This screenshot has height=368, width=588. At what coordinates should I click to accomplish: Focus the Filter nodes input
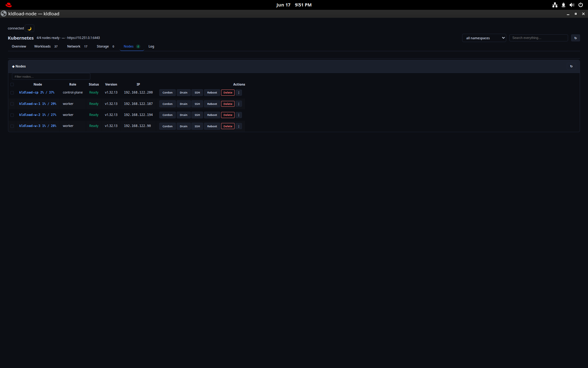pyautogui.click(x=51, y=77)
